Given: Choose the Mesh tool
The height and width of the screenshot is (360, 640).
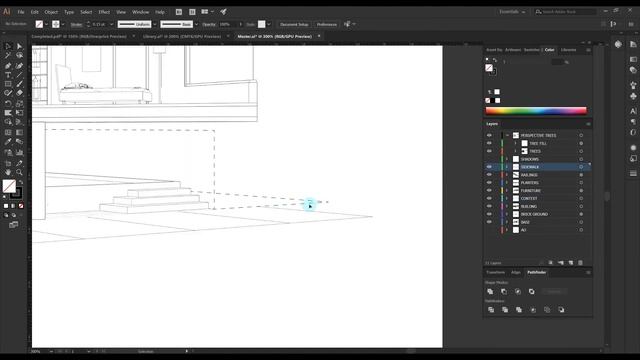Looking at the screenshot, I should point(8,132).
